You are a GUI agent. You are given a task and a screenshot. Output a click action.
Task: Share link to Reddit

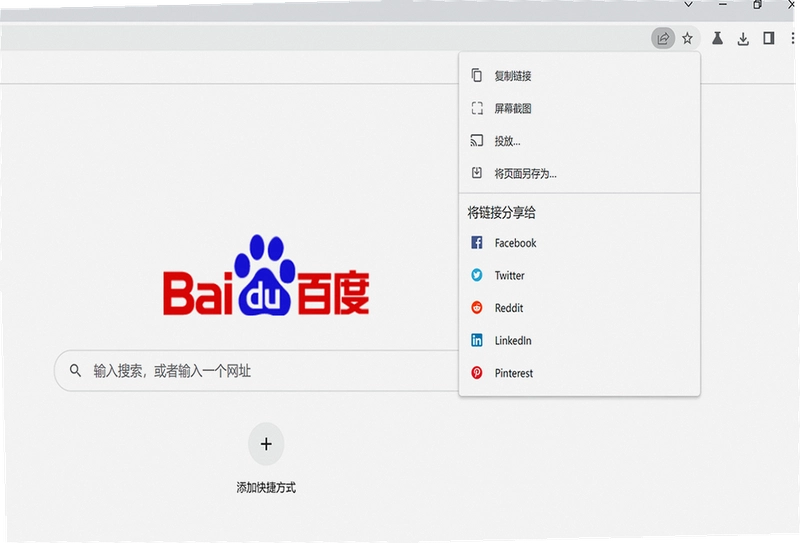580,308
